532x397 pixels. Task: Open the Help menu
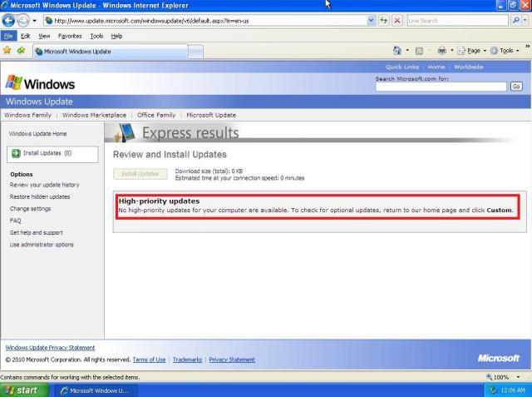[116, 36]
